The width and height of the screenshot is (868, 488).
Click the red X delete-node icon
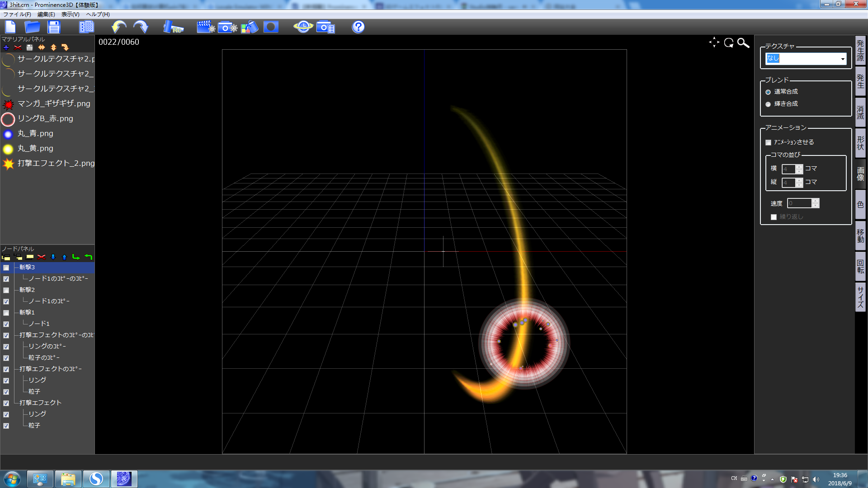click(42, 257)
